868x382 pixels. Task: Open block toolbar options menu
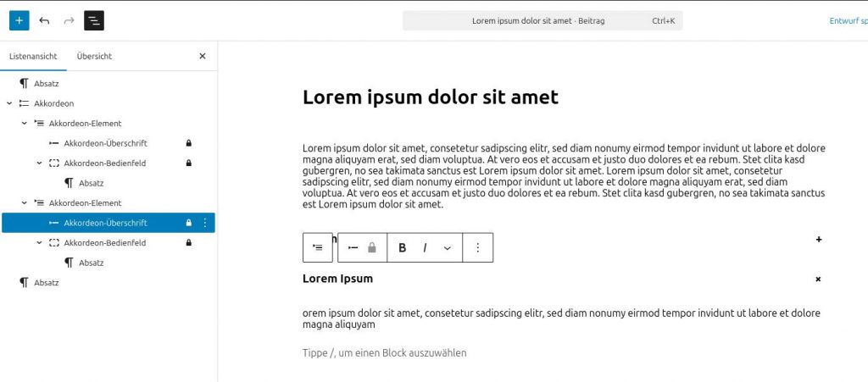click(x=478, y=247)
